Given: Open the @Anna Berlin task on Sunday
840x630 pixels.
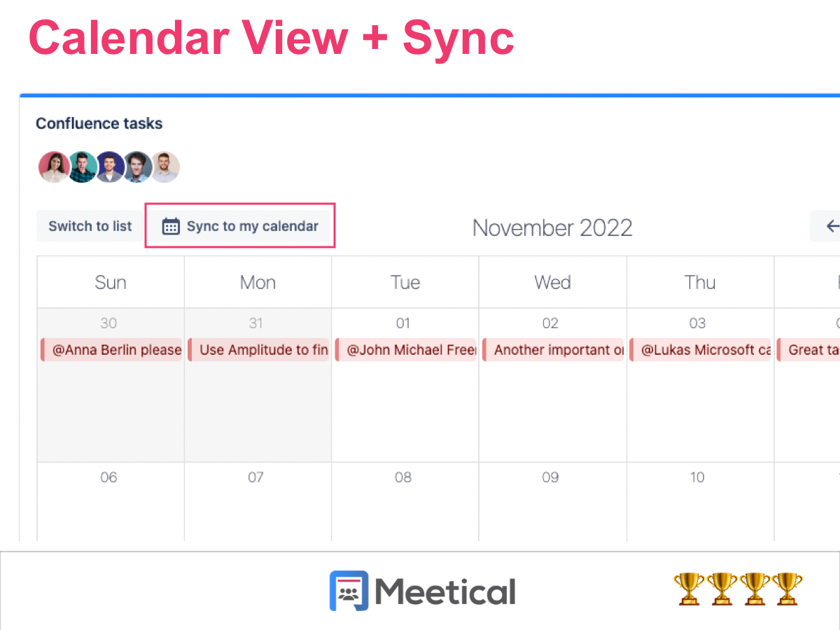Looking at the screenshot, I should (x=111, y=349).
